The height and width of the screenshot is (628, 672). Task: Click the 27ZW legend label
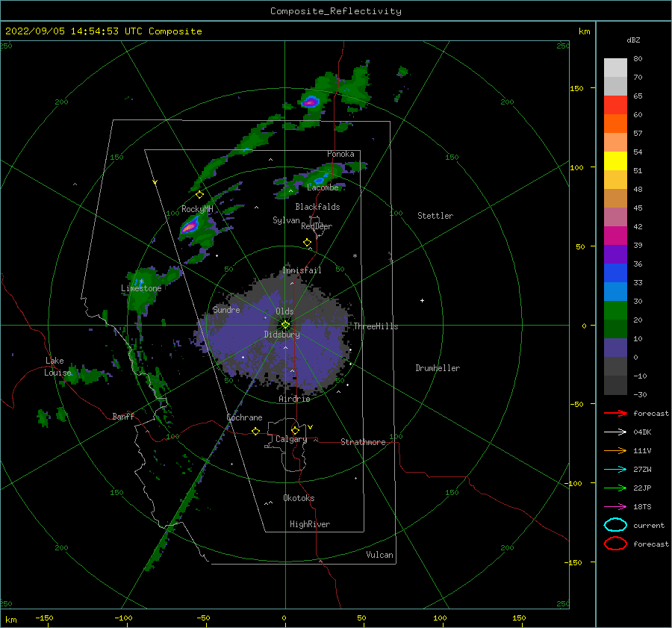642,470
